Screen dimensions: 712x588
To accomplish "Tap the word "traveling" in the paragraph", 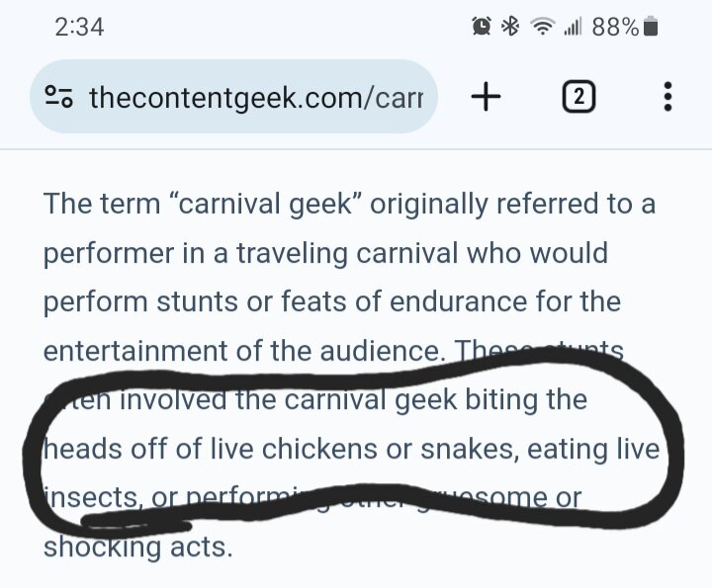I will click(292, 253).
